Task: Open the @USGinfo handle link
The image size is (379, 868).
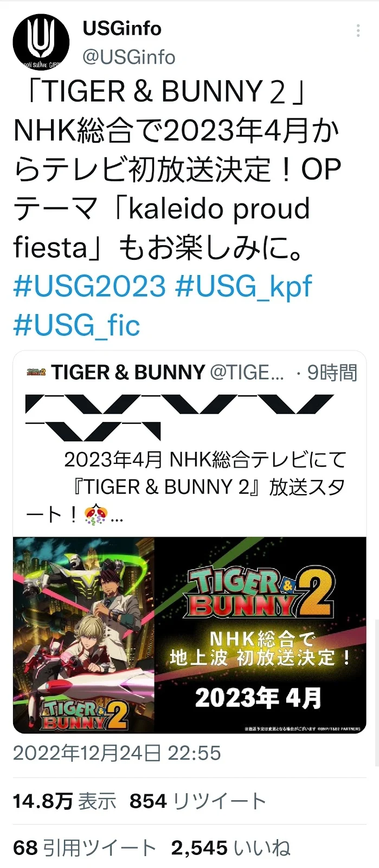Action: 129,57
